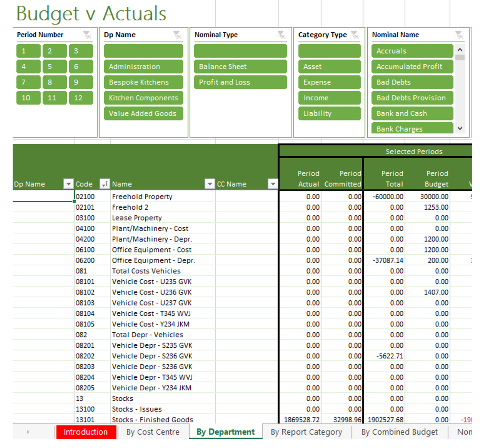Clear filter on Dp Name slicer

pos(177,35)
